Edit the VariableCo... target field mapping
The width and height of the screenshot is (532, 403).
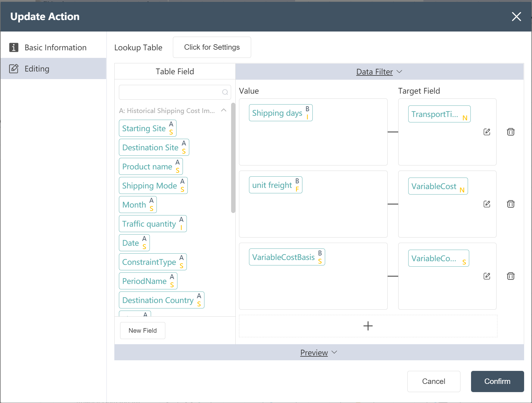coord(487,276)
